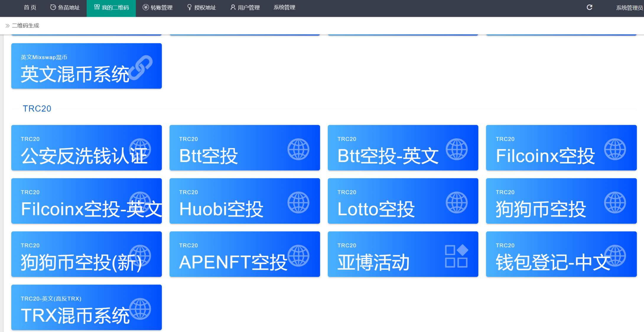Open the 用户管理 menu
The image size is (644, 332).
(245, 7)
